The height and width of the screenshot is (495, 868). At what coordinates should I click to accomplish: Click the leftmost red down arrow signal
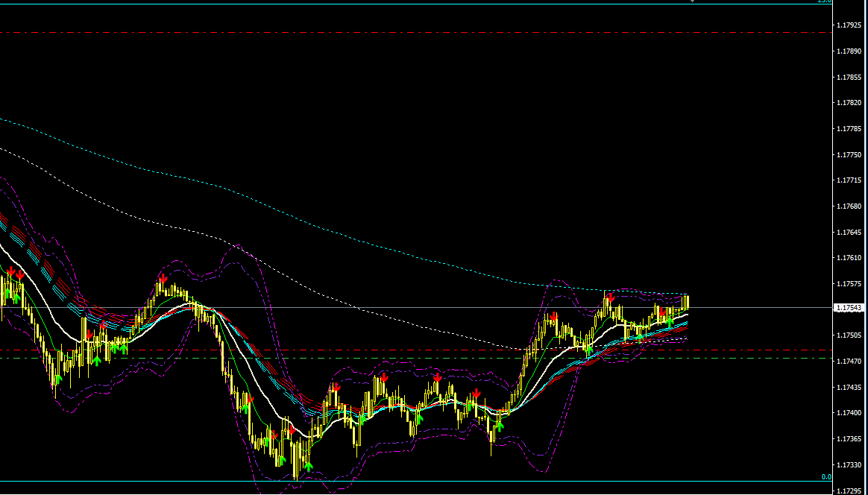click(10, 271)
